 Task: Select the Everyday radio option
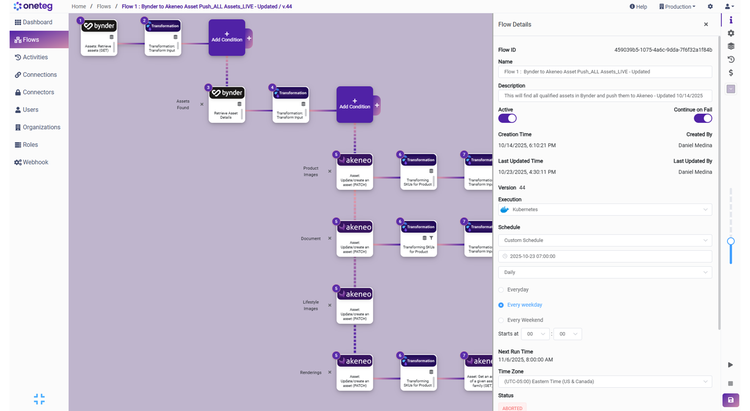pos(502,289)
